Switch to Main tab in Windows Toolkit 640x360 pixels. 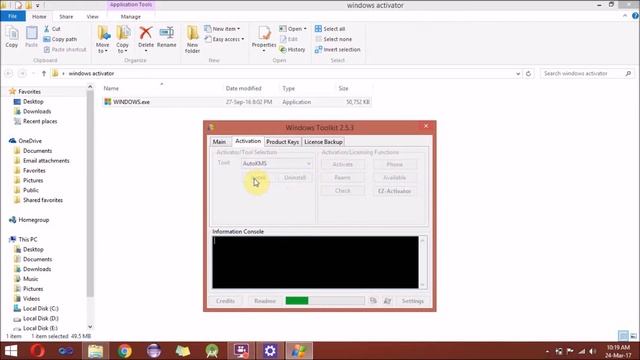point(219,142)
